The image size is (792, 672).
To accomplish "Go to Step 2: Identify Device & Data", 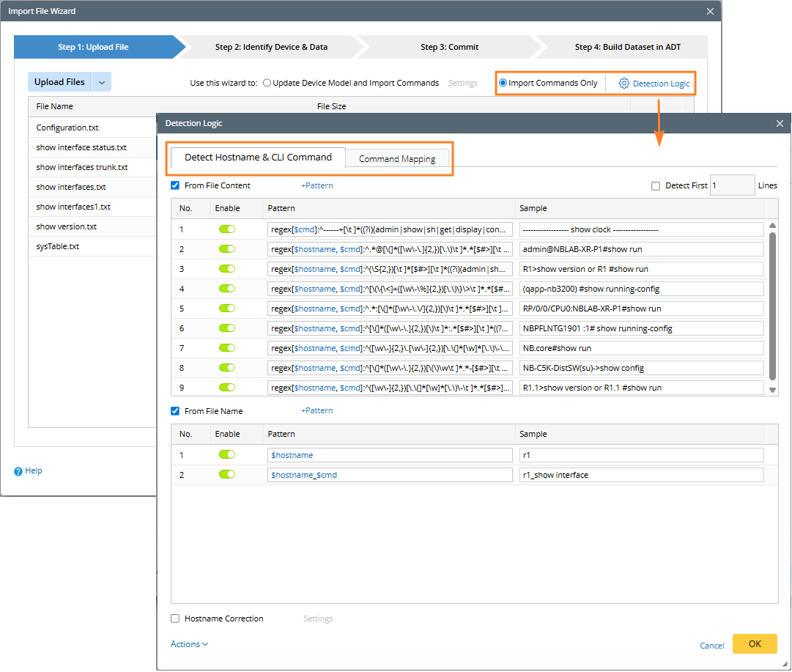I will (x=271, y=47).
